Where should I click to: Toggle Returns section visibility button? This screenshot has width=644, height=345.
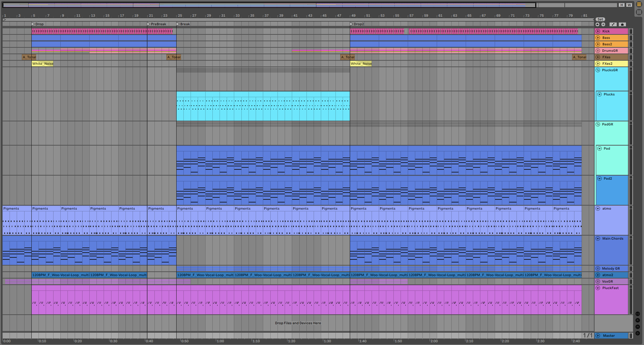[x=638, y=320]
